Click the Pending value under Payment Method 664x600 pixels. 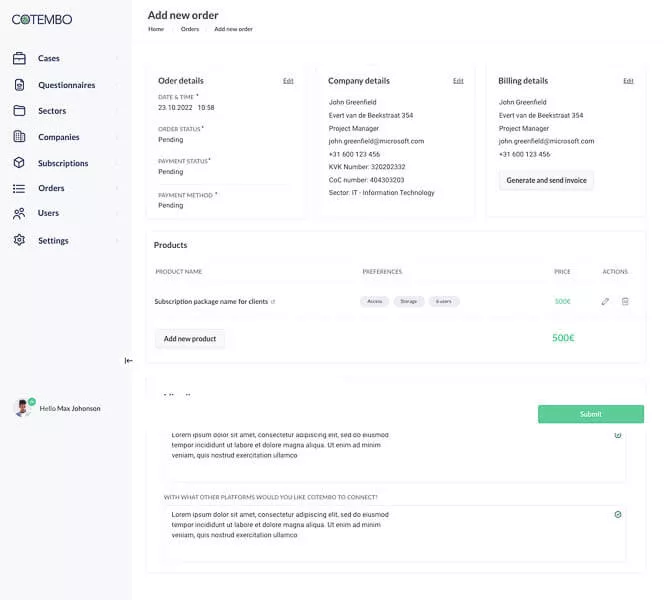coord(171,205)
